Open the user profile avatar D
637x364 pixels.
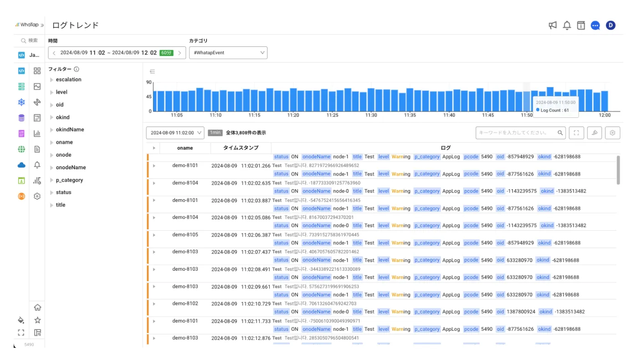(x=611, y=25)
